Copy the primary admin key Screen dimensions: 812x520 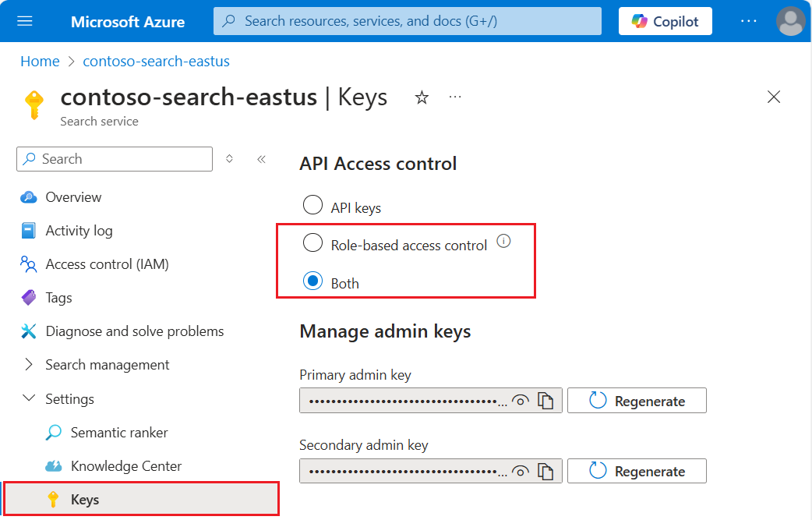(x=546, y=401)
